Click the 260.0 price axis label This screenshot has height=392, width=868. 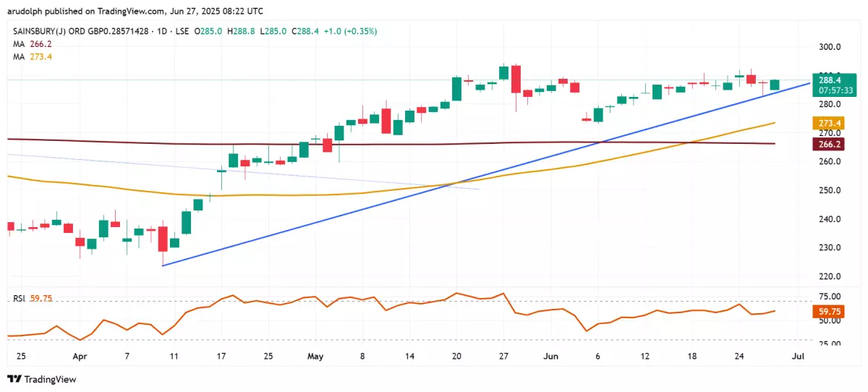(x=830, y=161)
